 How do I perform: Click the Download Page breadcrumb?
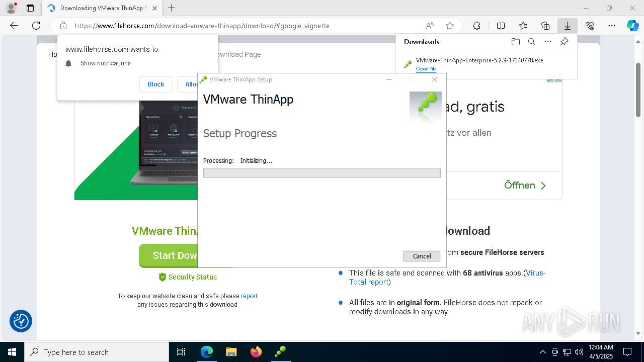pos(238,54)
